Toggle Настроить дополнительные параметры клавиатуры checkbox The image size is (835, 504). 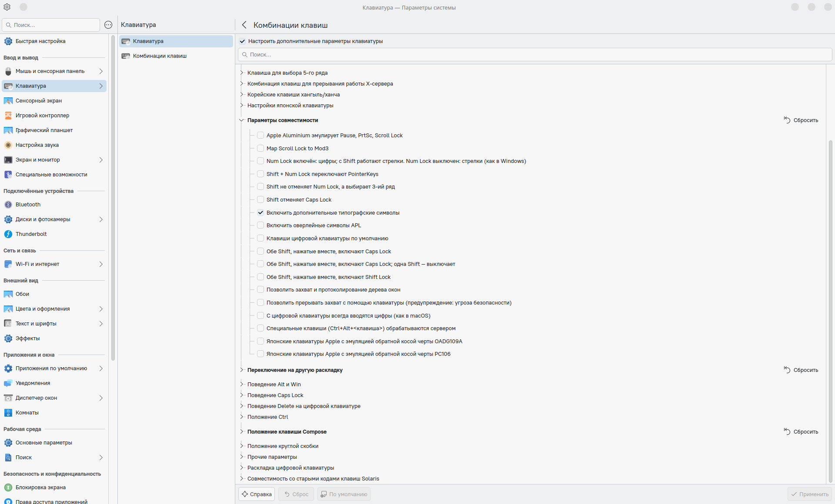tap(243, 41)
